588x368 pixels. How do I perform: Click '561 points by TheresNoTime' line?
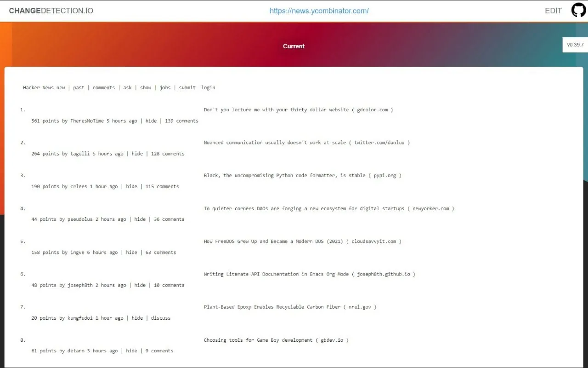(x=115, y=121)
